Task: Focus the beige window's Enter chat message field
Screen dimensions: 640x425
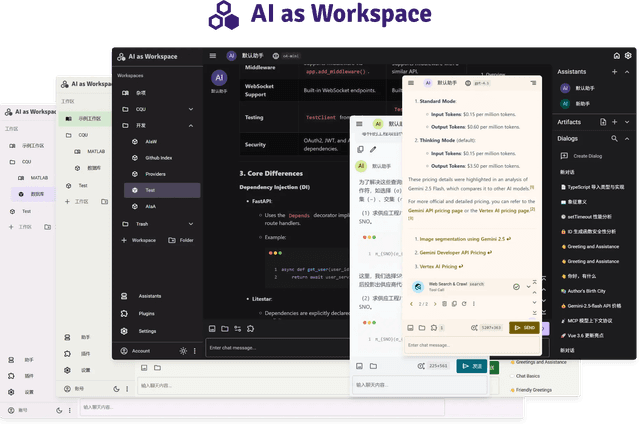Action: [472, 345]
